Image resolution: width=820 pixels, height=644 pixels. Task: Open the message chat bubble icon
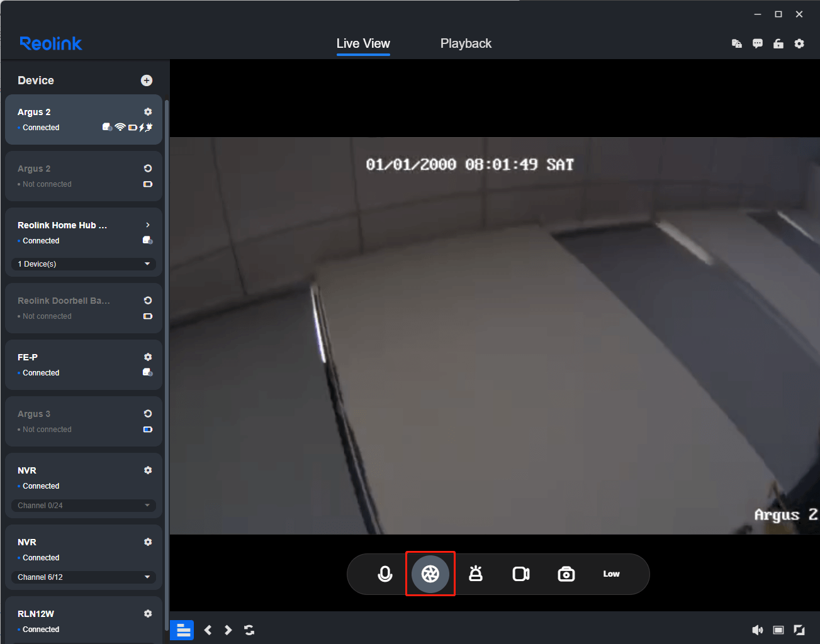pos(758,44)
